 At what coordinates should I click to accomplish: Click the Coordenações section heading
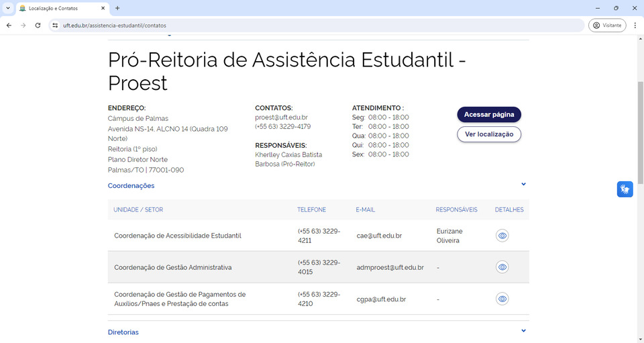coord(131,186)
